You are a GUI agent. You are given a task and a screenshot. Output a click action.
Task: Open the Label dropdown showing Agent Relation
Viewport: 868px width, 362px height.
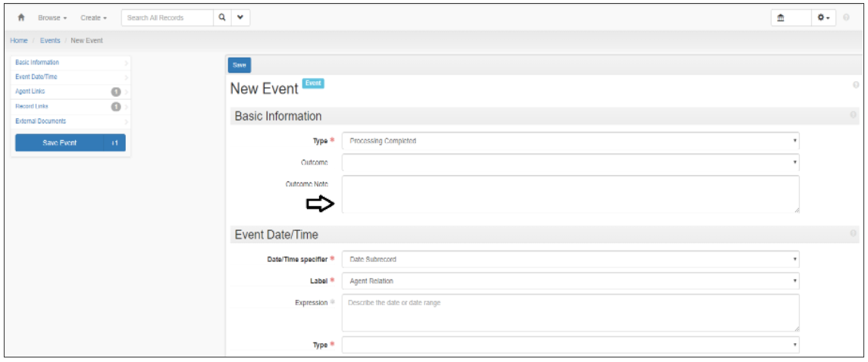[571, 281]
